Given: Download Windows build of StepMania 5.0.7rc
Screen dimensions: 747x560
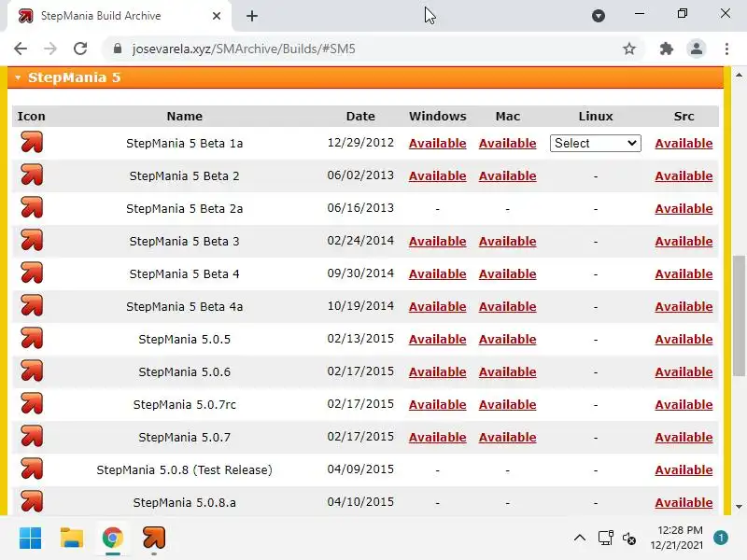Looking at the screenshot, I should coord(437,405).
